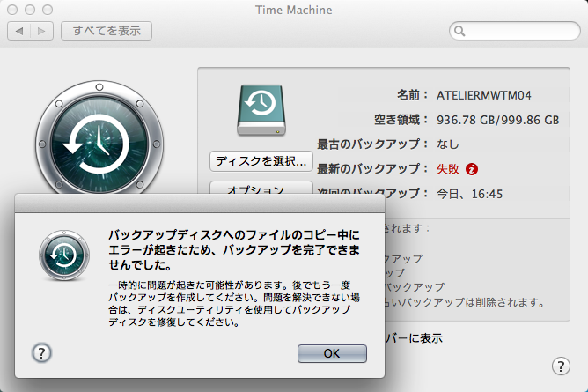Viewport: 588px width, 392px height.
Task: Focus the preferences search field
Action: (514, 31)
